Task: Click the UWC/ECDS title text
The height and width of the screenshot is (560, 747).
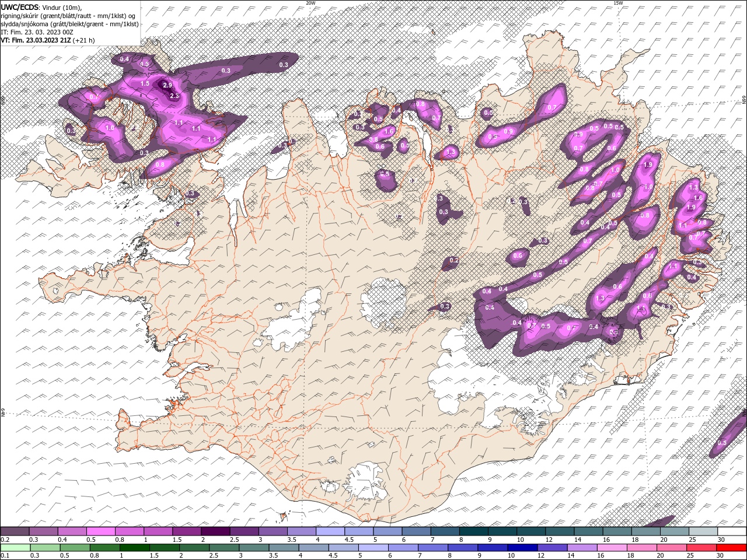Action: (x=20, y=6)
